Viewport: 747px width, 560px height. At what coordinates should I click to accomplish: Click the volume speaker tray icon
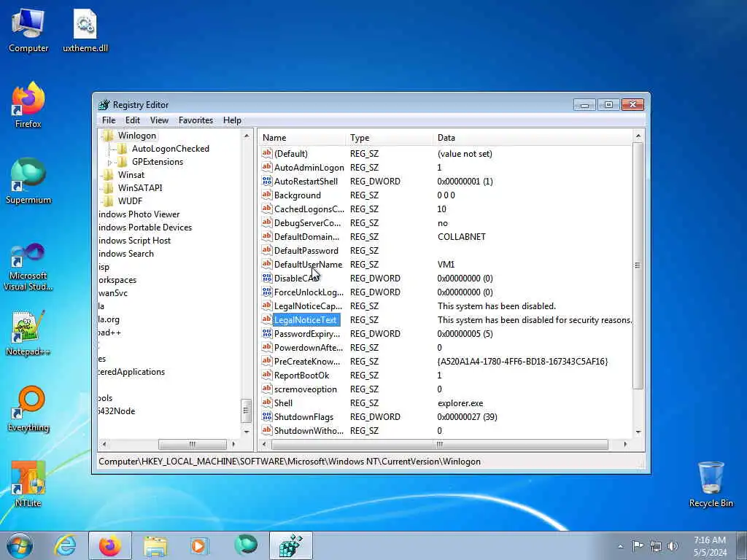click(673, 545)
